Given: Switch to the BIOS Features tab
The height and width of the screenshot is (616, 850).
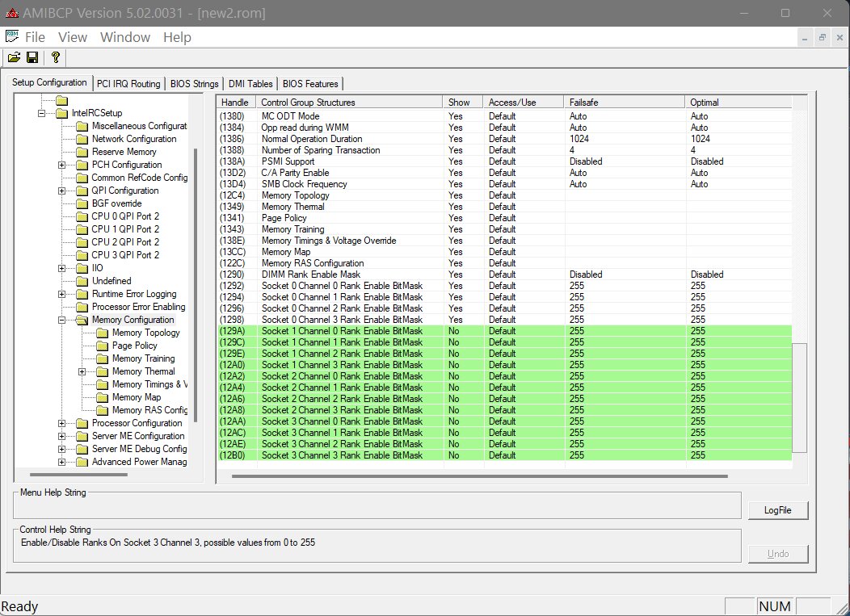Looking at the screenshot, I should click(x=310, y=83).
